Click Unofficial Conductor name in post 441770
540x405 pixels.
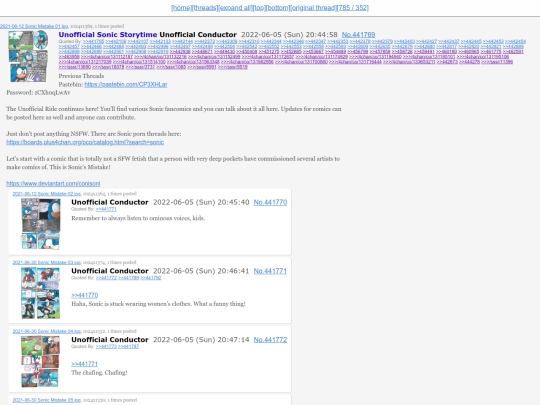[x=110, y=202]
